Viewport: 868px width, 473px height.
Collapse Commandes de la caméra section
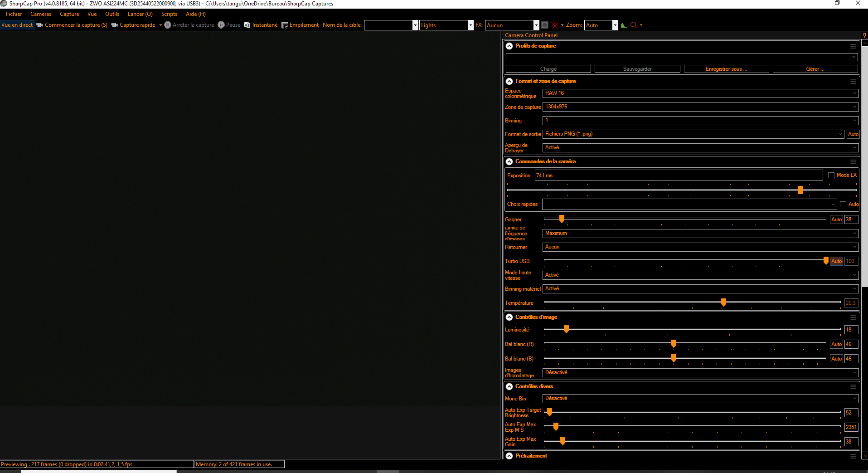click(509, 161)
